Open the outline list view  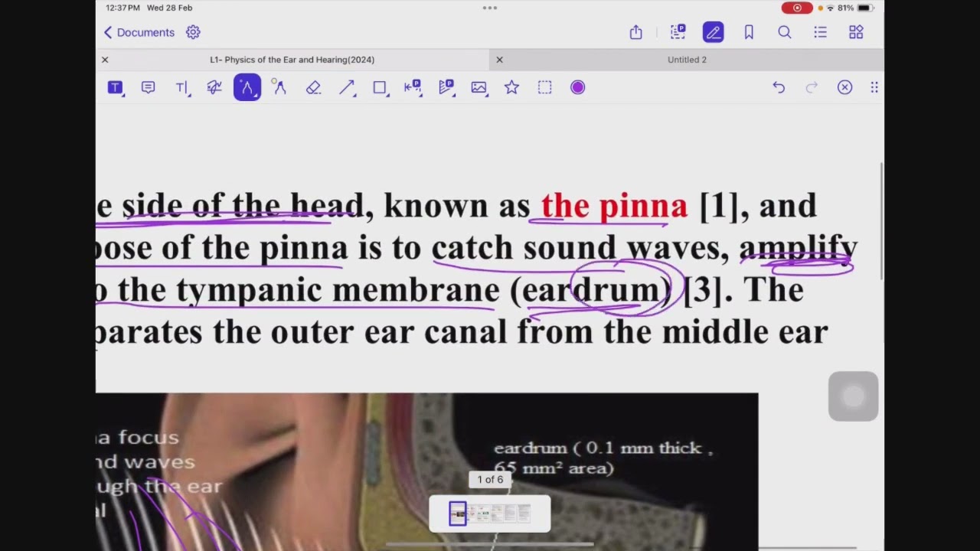pyautogui.click(x=821, y=32)
